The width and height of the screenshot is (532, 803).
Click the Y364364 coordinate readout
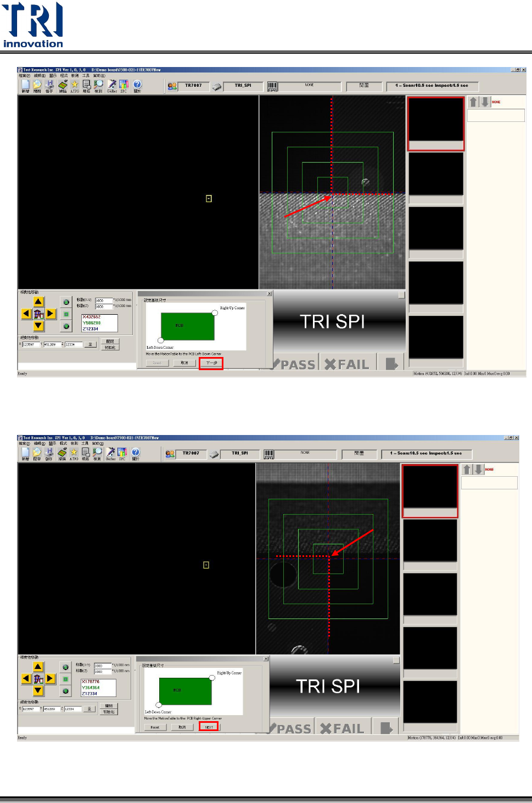coord(91,688)
